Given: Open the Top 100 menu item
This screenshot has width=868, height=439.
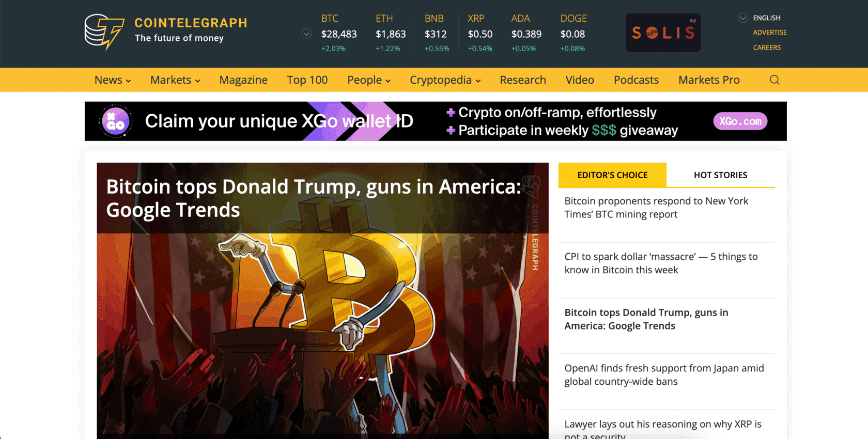Looking at the screenshot, I should coord(307,80).
